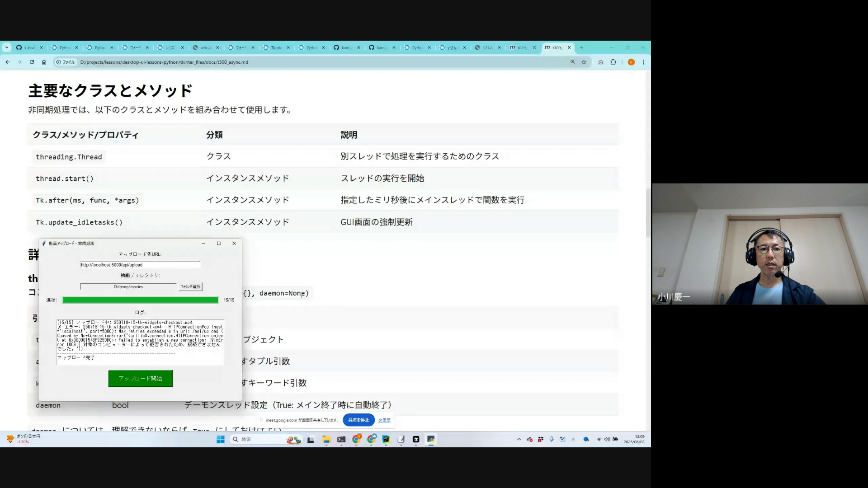Click the zoom magnifier icon in address bar
The width and height of the screenshot is (868, 488).
[x=572, y=62]
